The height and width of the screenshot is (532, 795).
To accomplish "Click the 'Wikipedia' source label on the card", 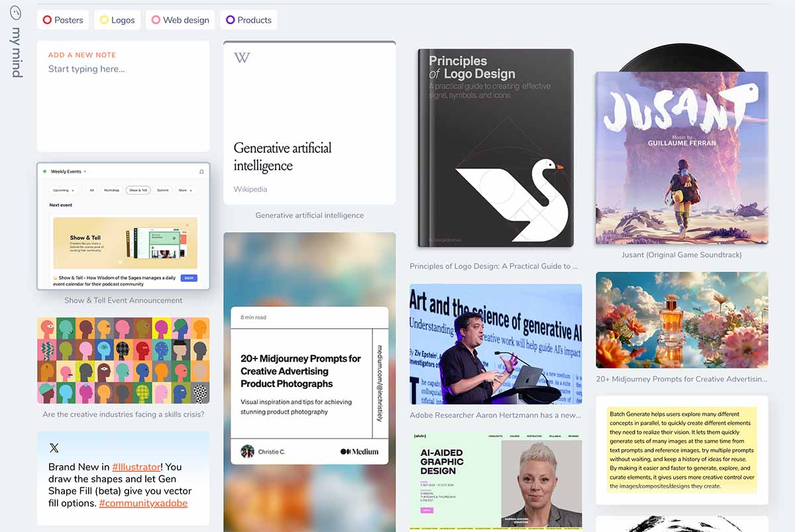I will pyautogui.click(x=250, y=189).
